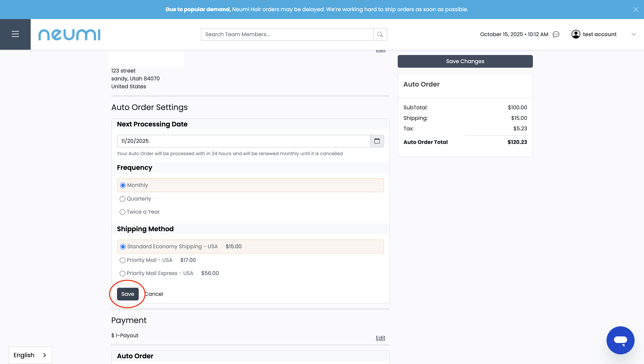
Task: Open the hamburger navigation menu
Action: point(15,34)
